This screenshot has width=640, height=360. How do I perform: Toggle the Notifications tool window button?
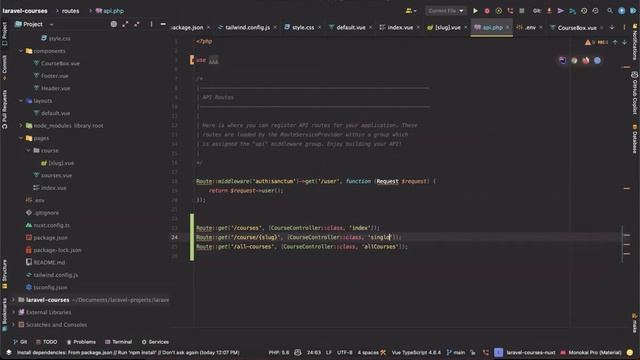coord(635,42)
